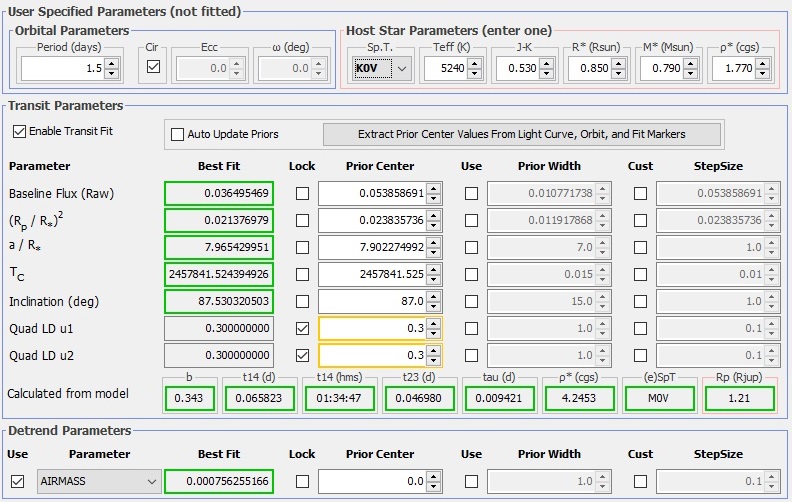Enable Use prior for (Rp / R*)² row

tap(471, 220)
